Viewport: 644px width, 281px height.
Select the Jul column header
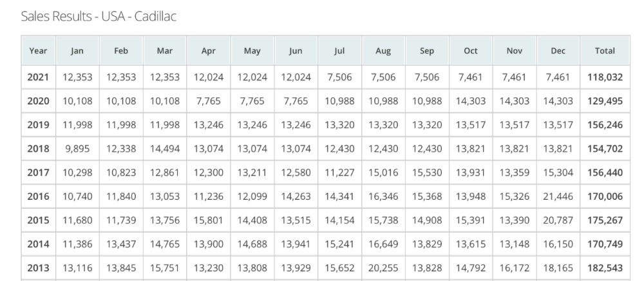tap(339, 50)
